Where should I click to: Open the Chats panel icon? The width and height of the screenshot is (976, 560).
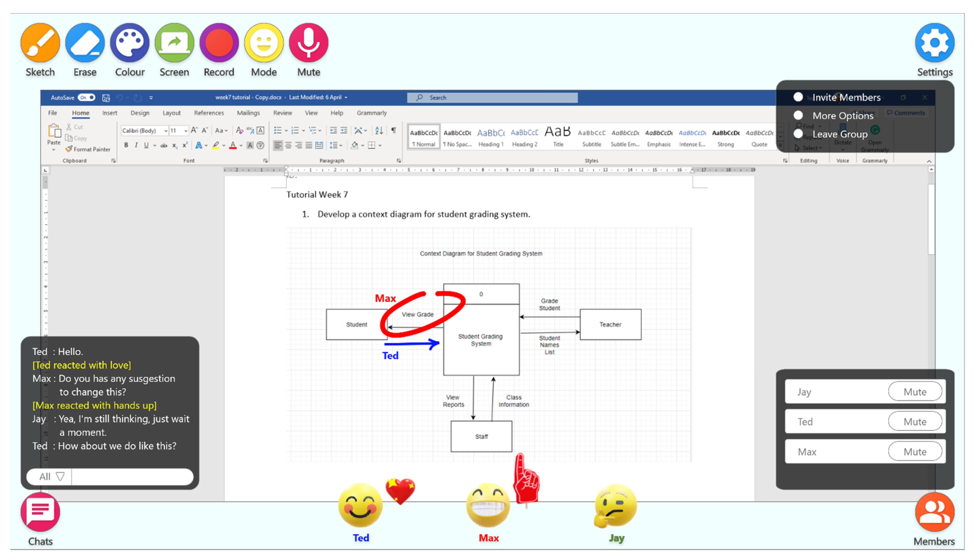click(40, 512)
